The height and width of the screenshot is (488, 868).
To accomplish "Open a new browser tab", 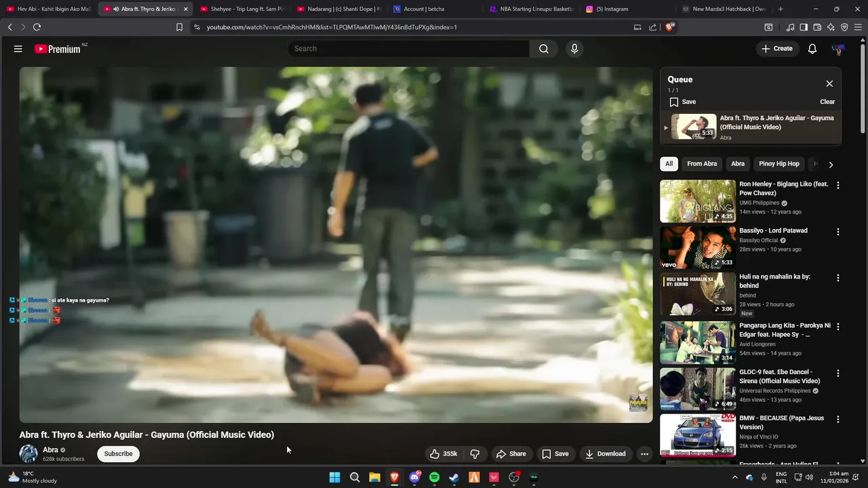I will pyautogui.click(x=781, y=9).
